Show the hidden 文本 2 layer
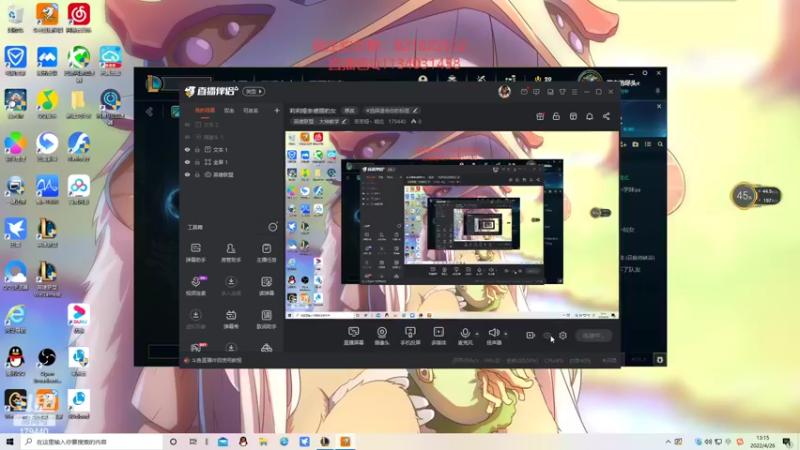Screen dimensions: 800x450 pos(187,125)
